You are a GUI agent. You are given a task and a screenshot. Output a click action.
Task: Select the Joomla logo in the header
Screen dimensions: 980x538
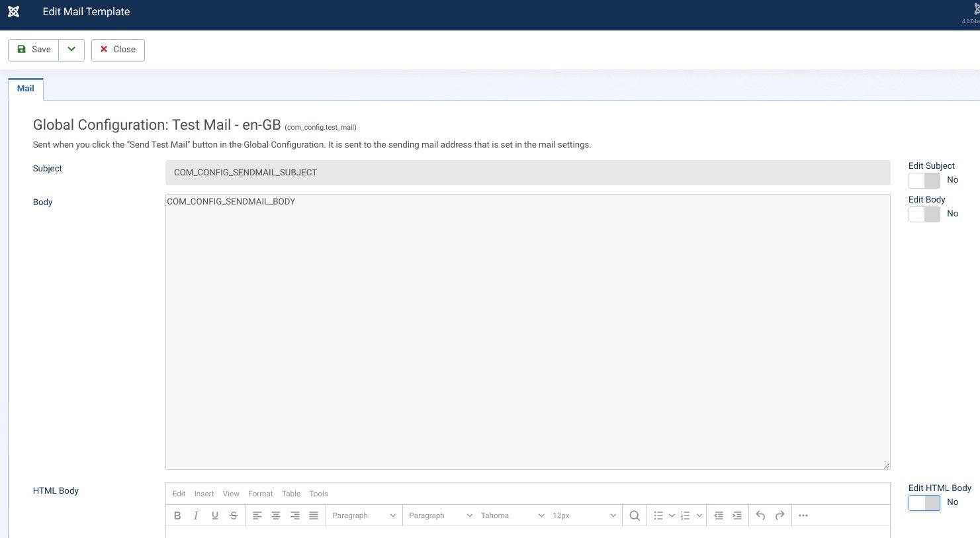tap(13, 11)
